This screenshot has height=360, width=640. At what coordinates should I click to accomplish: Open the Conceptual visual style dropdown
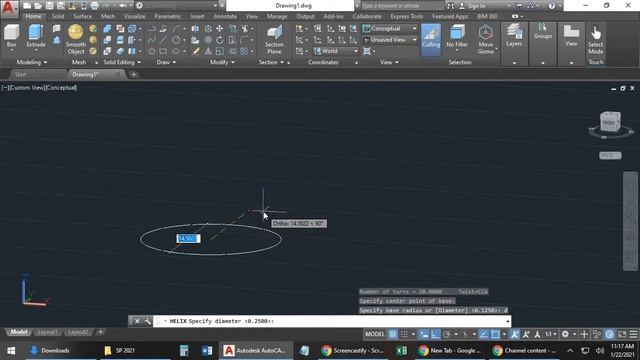click(x=390, y=29)
